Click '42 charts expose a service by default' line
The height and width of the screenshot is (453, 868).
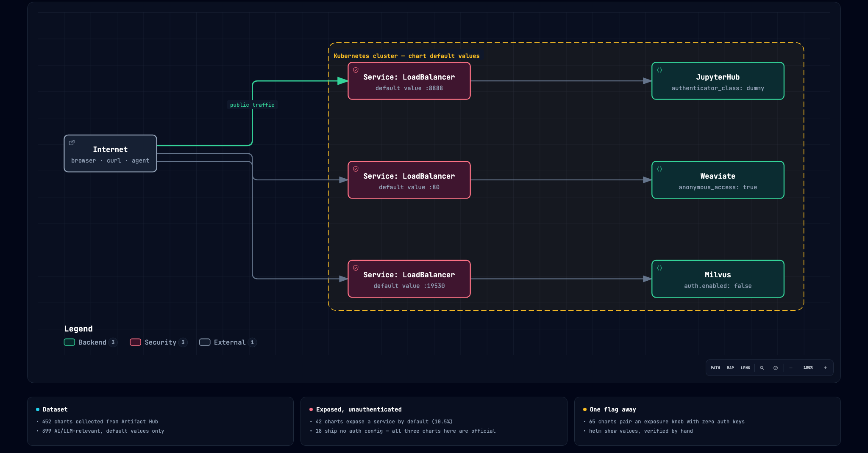coord(384,422)
